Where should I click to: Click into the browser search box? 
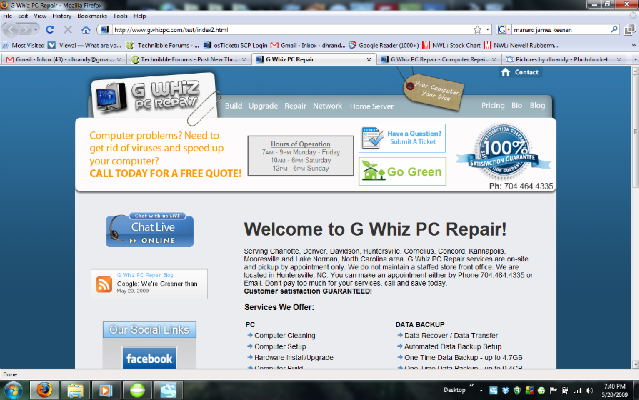point(560,29)
